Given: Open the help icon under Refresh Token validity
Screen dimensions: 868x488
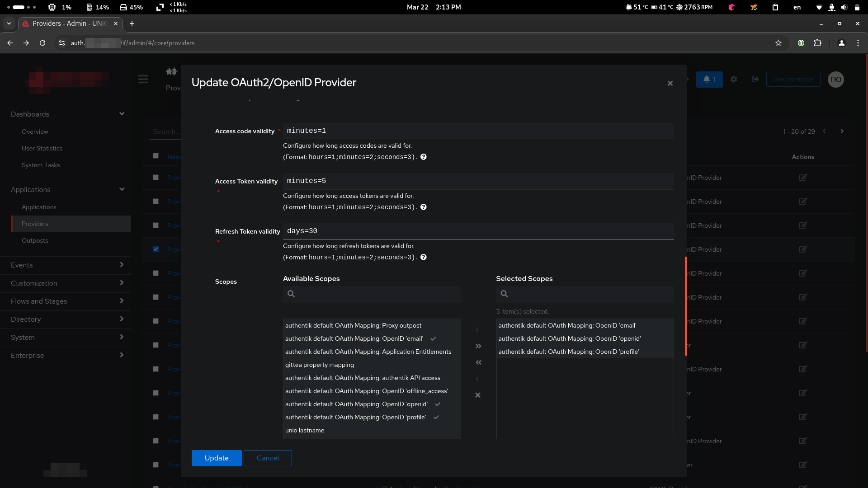Looking at the screenshot, I should pyautogui.click(x=423, y=257).
